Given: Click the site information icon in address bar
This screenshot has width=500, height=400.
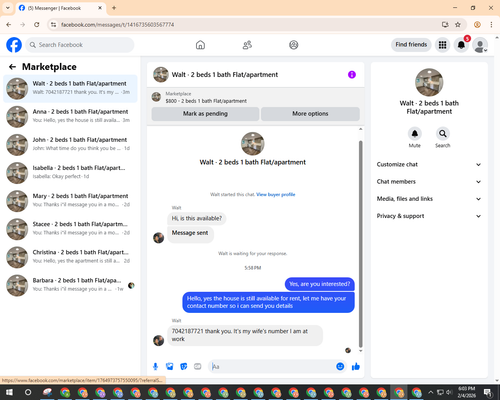Looking at the screenshot, I should tap(53, 25).
